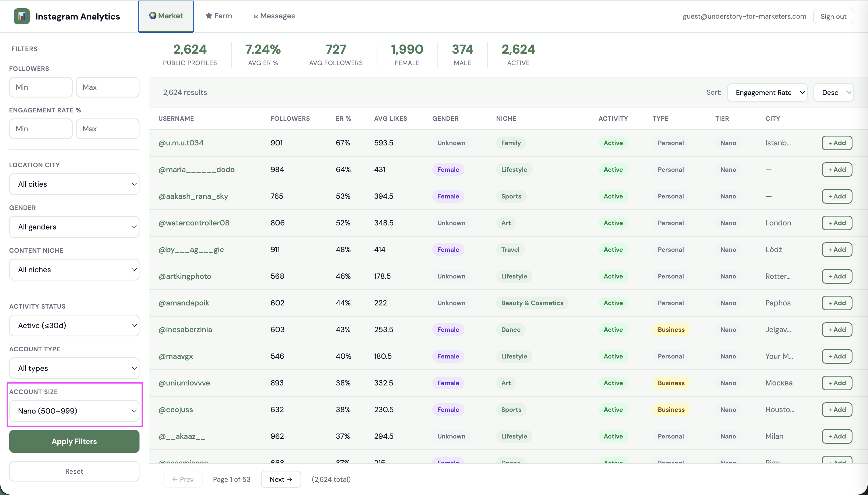Open the All niches content dropdown
Image resolution: width=868 pixels, height=495 pixels.
coord(74,269)
